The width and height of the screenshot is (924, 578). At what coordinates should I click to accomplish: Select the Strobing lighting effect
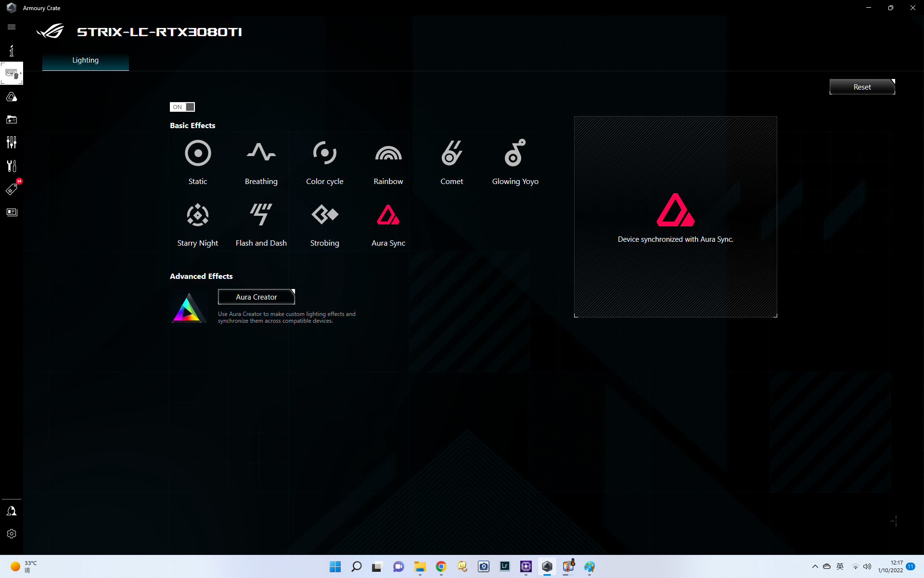pos(325,224)
